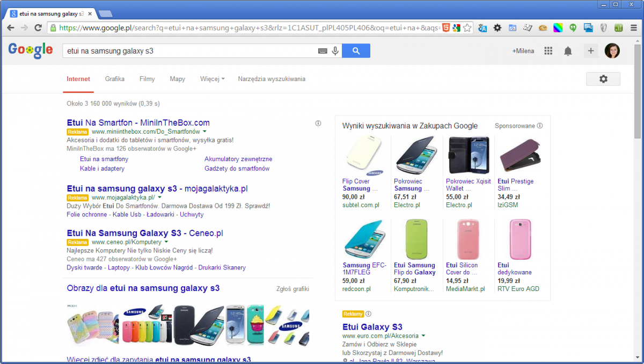Click the info icon beside the right-column Reklamy label
This screenshot has width=644, height=364.
[x=368, y=314]
